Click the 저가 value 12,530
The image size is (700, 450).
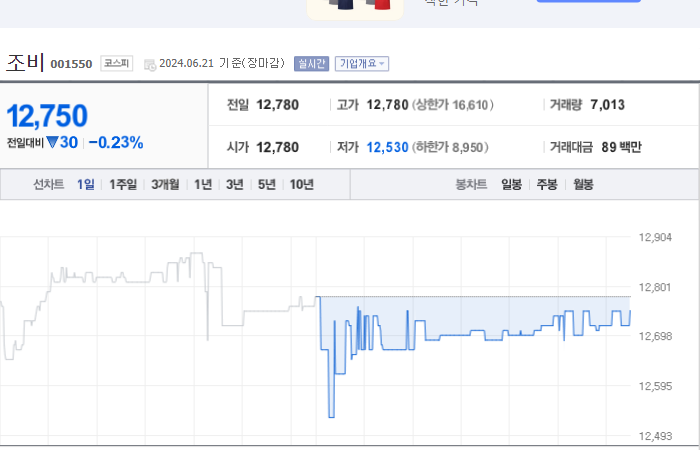(388, 147)
